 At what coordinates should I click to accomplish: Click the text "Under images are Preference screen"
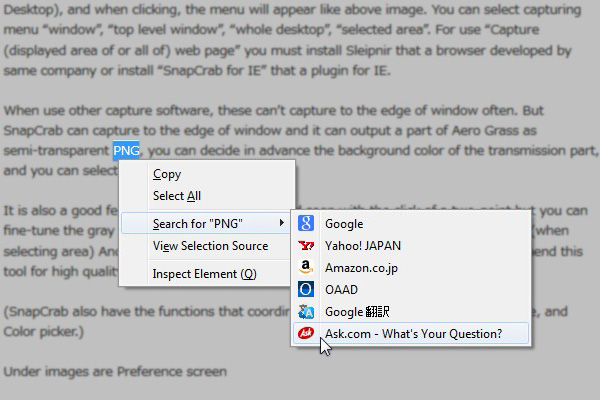[x=115, y=371]
